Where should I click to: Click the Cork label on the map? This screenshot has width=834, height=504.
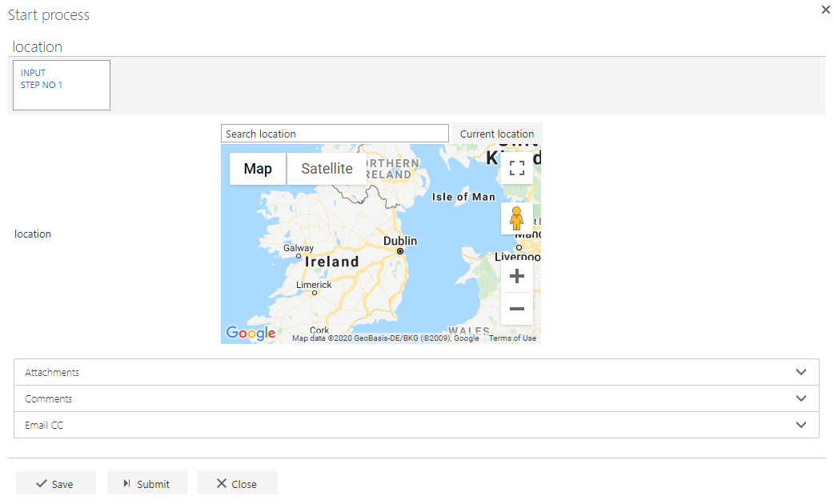pyautogui.click(x=319, y=330)
